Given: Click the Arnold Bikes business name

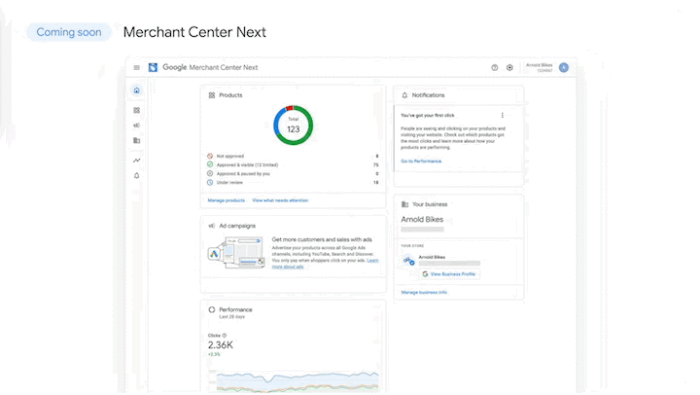Looking at the screenshot, I should click(x=422, y=220).
